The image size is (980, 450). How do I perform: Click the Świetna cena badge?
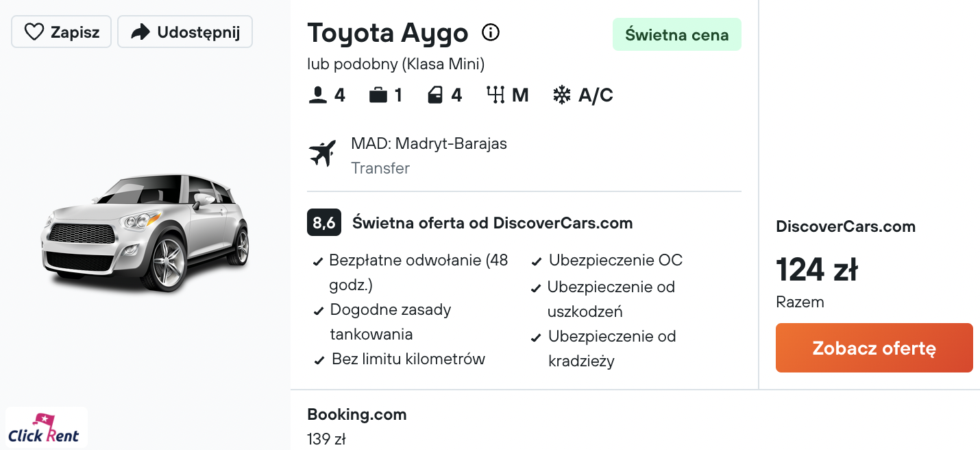(x=677, y=34)
